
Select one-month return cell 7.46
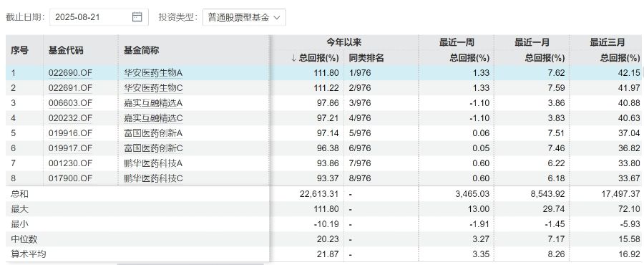[557, 148]
